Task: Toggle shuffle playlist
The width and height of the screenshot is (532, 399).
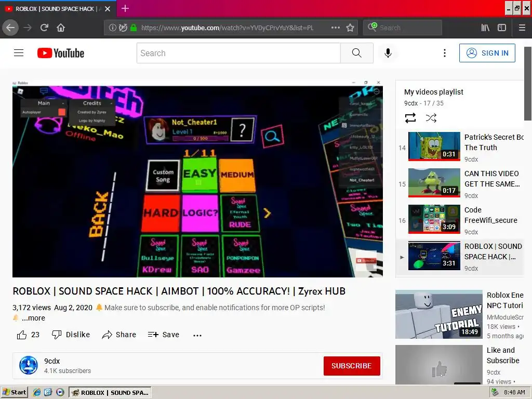Action: (x=431, y=118)
